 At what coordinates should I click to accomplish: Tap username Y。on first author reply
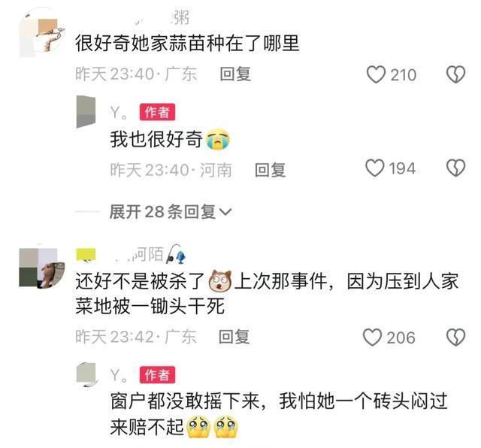tap(119, 113)
